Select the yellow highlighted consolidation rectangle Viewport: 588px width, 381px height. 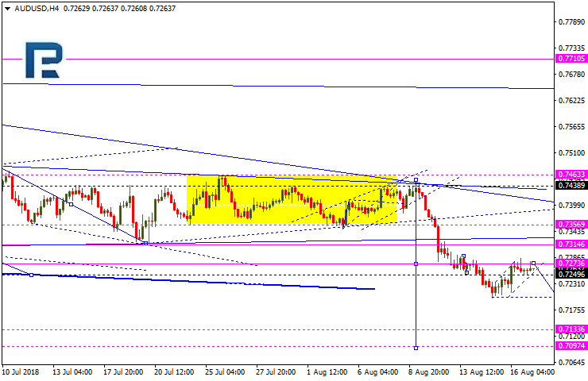pos(291,199)
